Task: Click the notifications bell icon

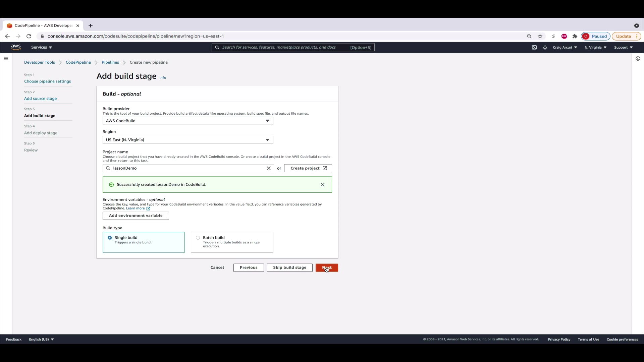Action: (545, 47)
